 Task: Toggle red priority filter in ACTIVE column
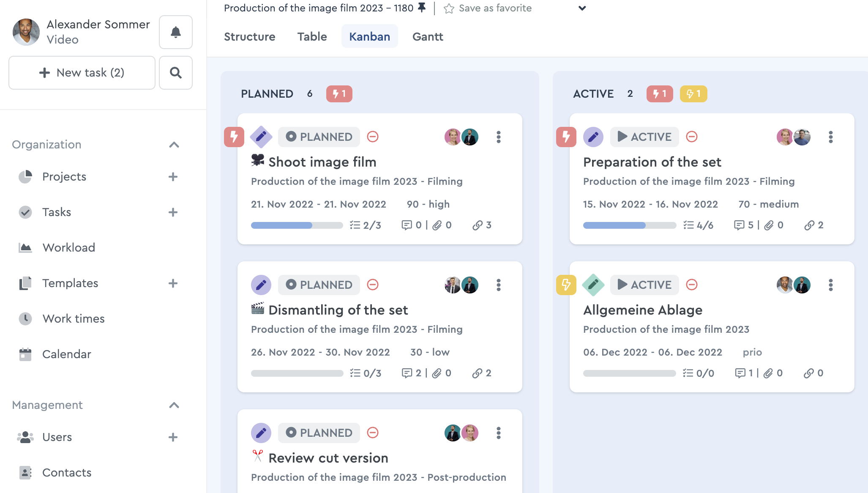coord(660,94)
